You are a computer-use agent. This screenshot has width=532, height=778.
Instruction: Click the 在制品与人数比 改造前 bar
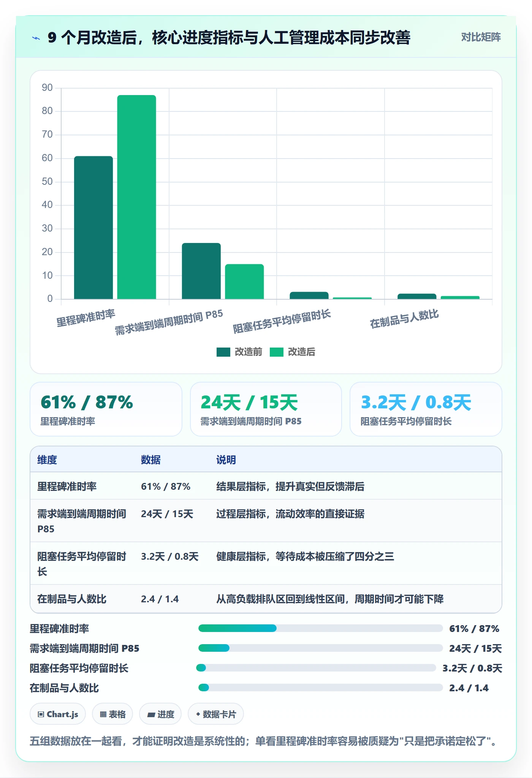[417, 296]
